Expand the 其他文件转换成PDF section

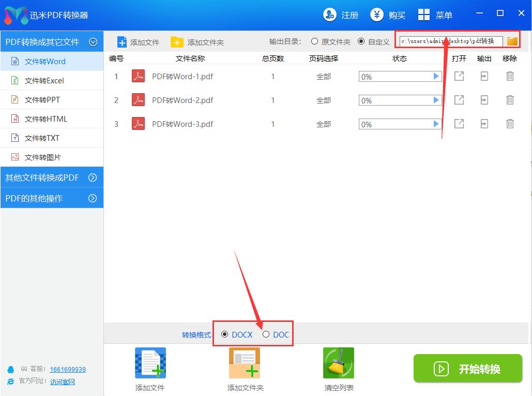coord(52,177)
